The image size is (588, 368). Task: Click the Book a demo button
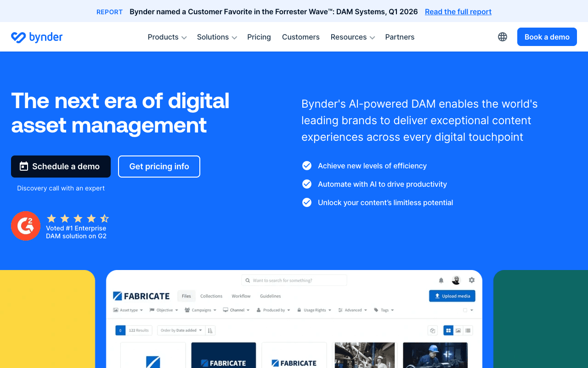coord(547,37)
